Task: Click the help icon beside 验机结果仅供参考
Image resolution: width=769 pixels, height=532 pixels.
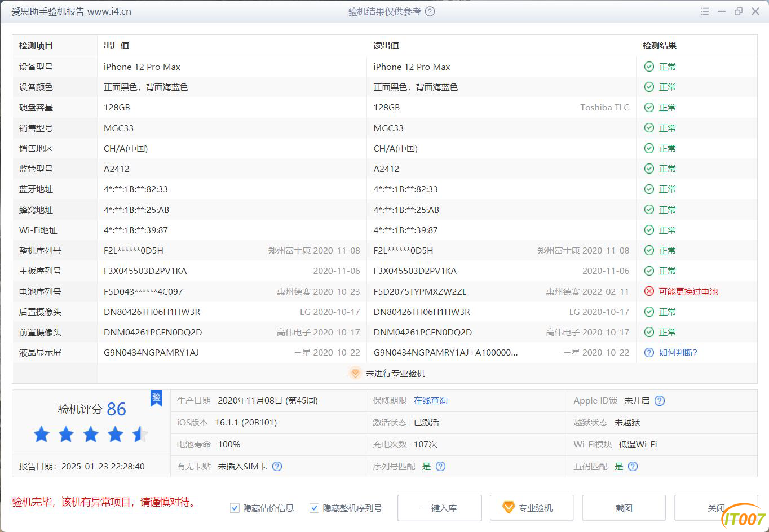Action: [x=430, y=11]
